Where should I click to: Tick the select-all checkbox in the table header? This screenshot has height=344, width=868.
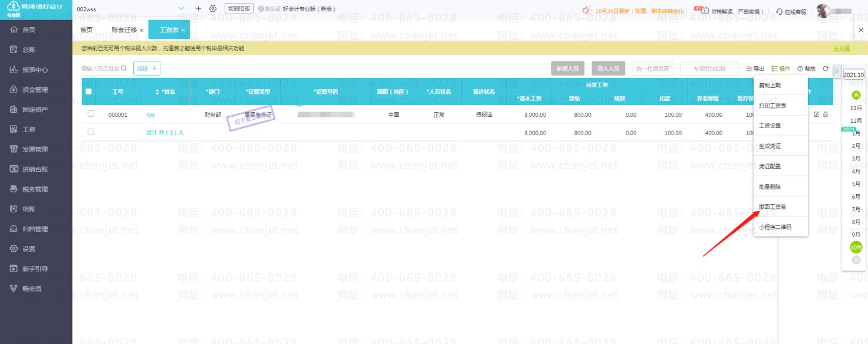88,91
